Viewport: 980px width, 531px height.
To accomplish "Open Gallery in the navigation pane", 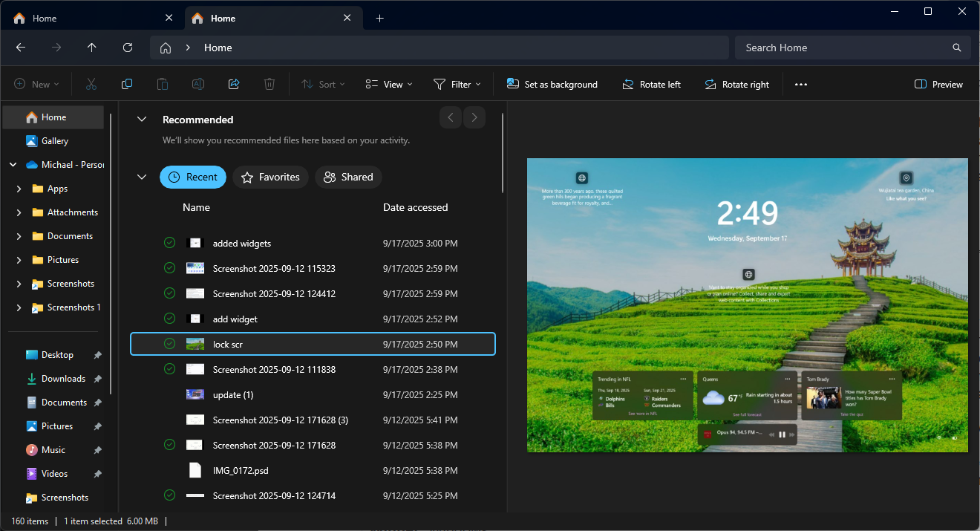I will tap(55, 141).
